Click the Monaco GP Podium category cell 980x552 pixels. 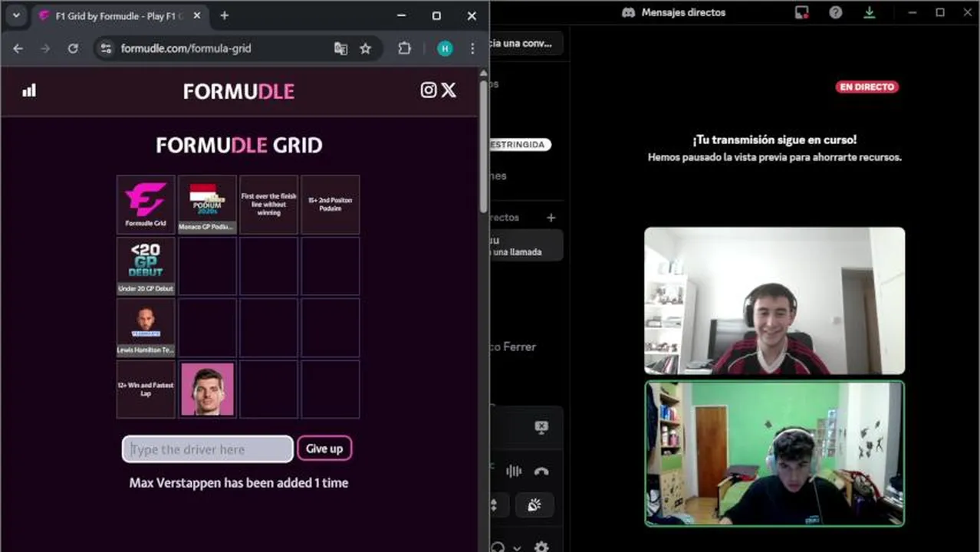[x=207, y=205]
